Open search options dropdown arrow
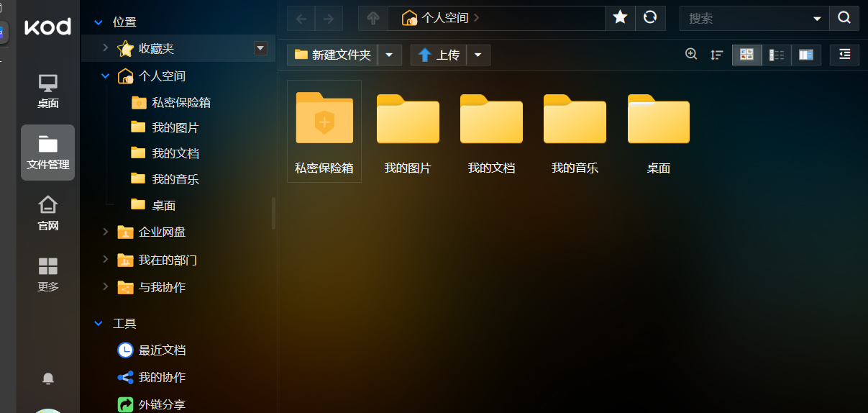Screen dimensions: 868x413 tap(818, 18)
